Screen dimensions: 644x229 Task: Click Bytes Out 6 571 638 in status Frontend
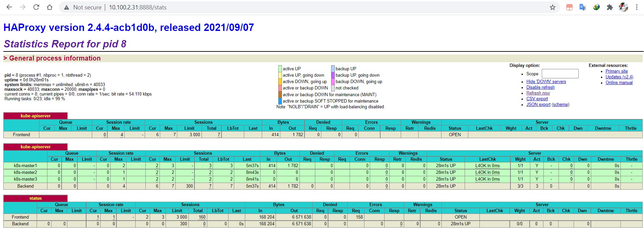coord(301,217)
